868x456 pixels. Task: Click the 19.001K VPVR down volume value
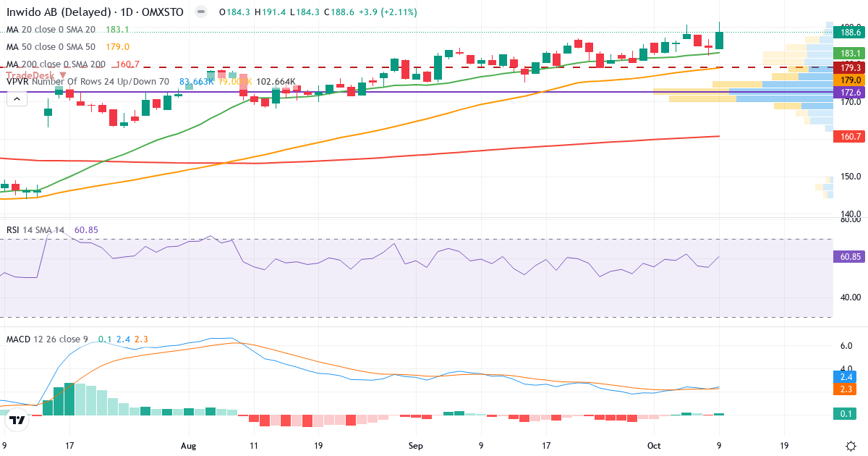click(235, 82)
